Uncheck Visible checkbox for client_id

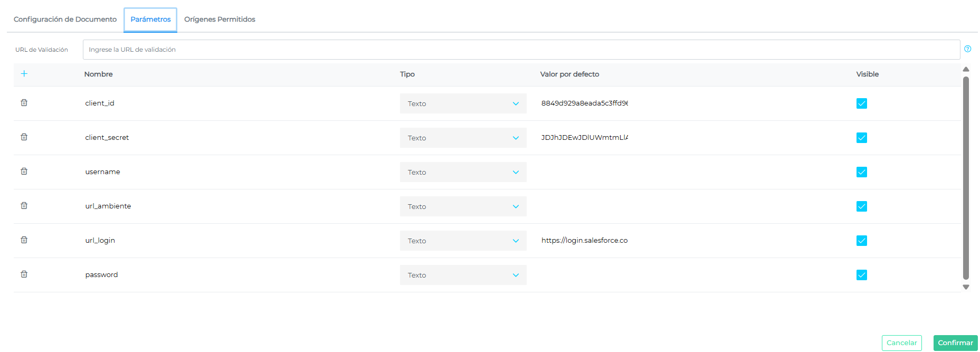pyautogui.click(x=861, y=103)
